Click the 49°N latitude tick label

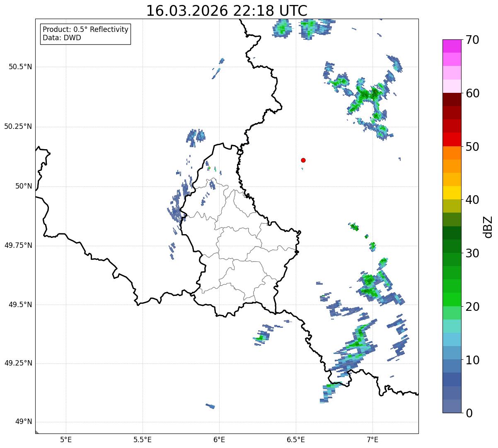point(24,422)
